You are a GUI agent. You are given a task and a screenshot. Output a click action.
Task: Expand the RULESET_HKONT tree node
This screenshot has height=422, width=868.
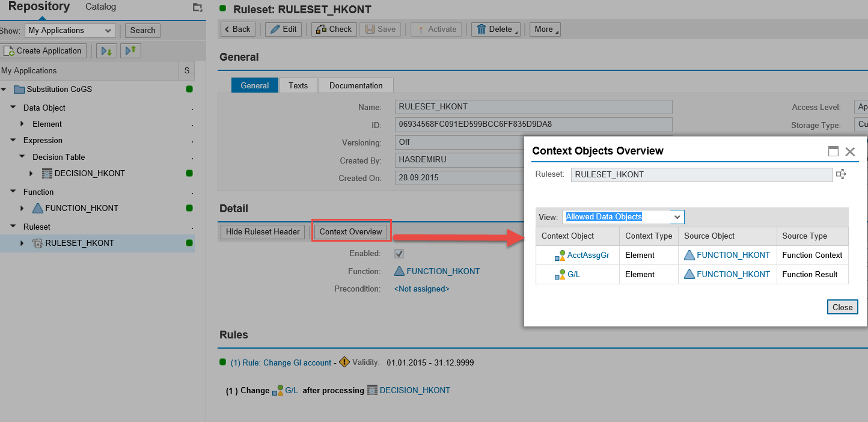(x=22, y=243)
